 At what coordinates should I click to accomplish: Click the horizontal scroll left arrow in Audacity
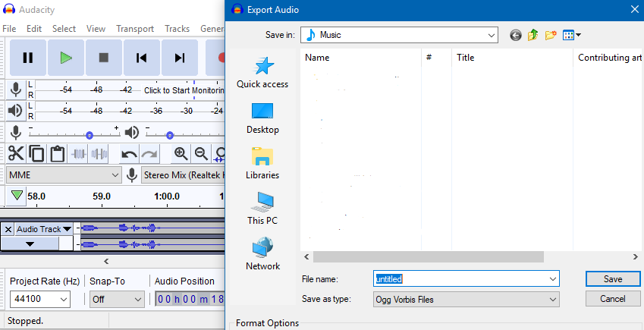(106, 261)
